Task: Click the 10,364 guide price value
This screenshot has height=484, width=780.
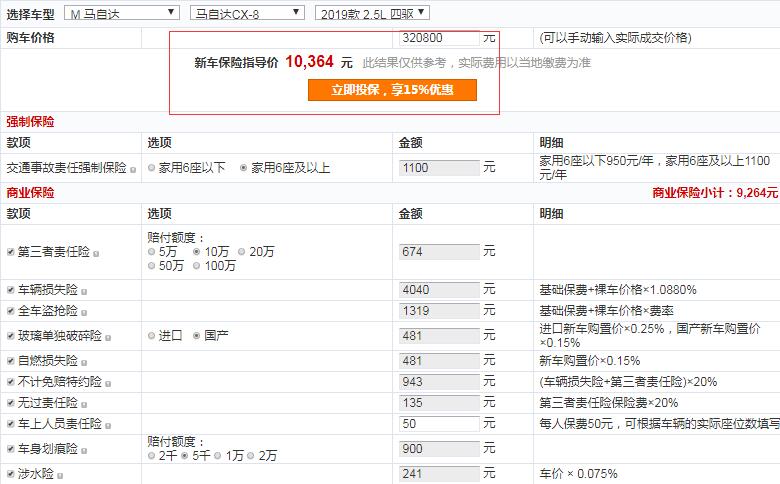Action: point(309,62)
